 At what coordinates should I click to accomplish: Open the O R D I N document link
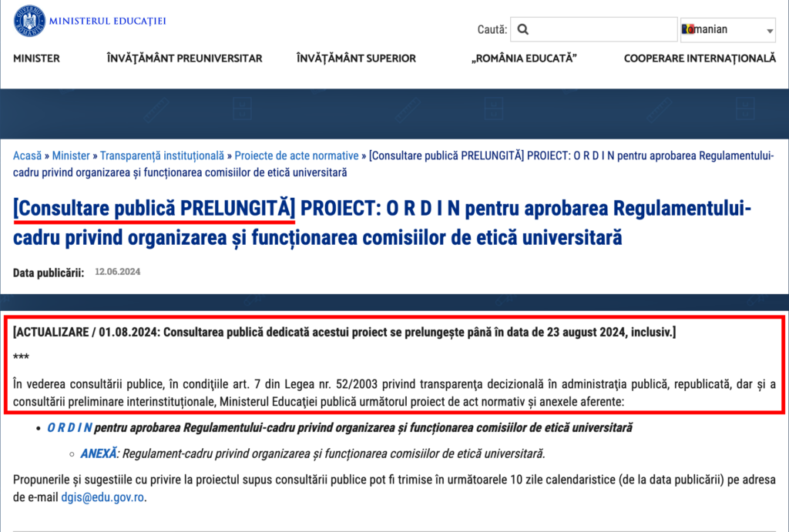pos(69,427)
